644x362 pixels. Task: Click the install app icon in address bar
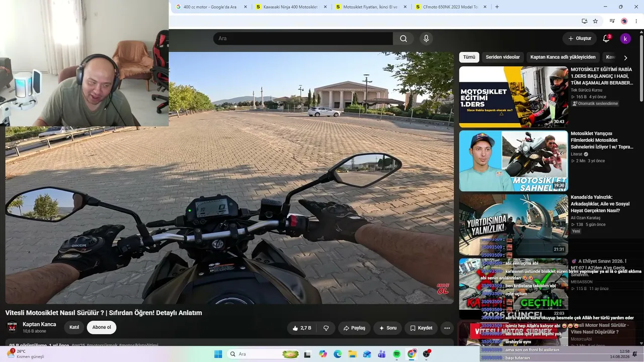pos(584,21)
